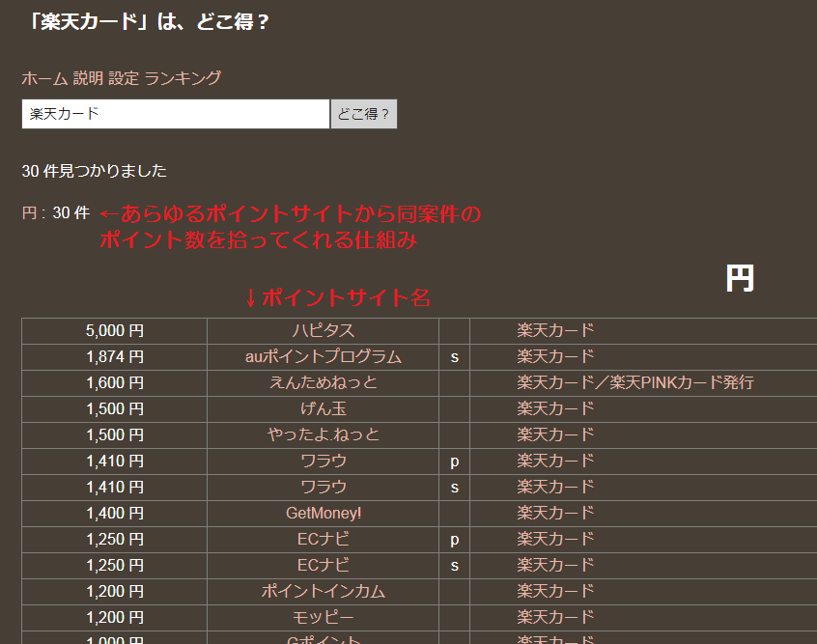Open the 設定 navigation link
The height and width of the screenshot is (644, 817).
pyautogui.click(x=124, y=78)
